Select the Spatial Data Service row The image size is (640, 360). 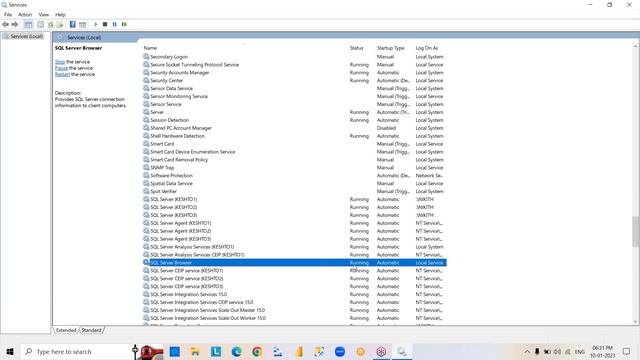(294, 183)
